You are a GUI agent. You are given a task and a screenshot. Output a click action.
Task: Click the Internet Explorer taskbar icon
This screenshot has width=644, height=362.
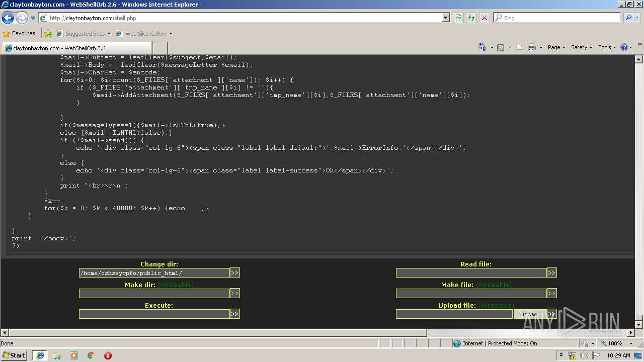pyautogui.click(x=40, y=355)
